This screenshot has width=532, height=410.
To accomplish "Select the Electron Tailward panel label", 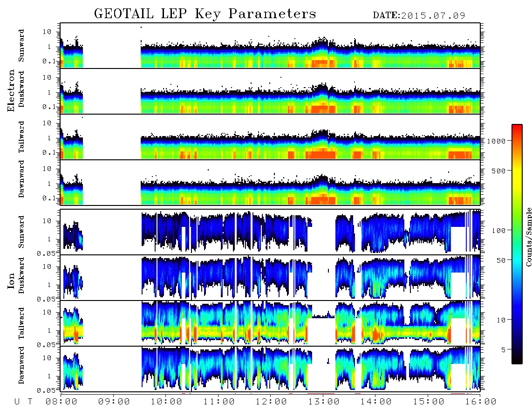I will (21, 137).
